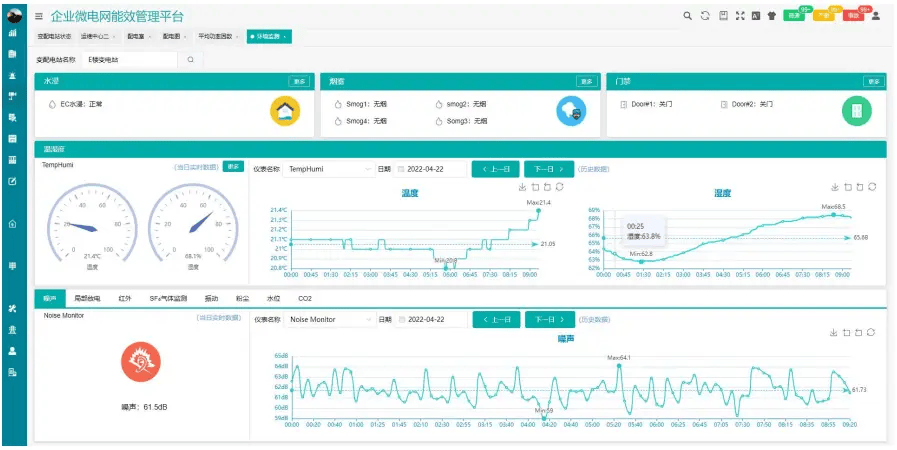Click the 变配电站名称 input field

[x=130, y=60]
